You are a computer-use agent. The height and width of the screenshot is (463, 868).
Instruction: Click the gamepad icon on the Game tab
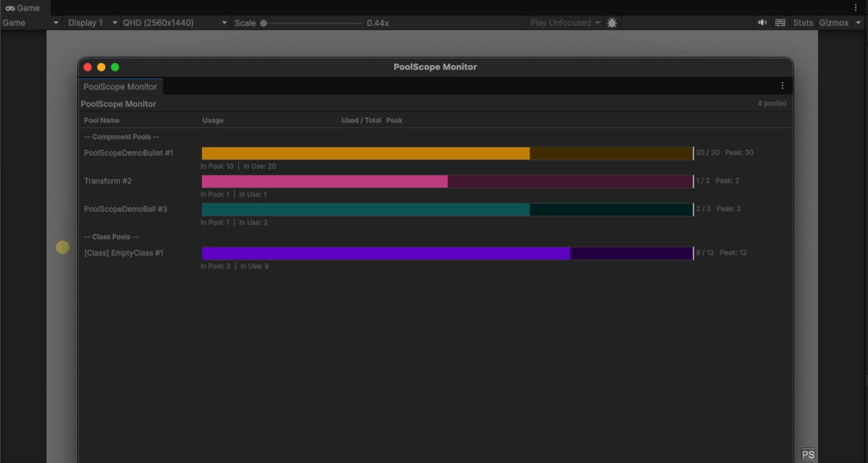tap(10, 8)
